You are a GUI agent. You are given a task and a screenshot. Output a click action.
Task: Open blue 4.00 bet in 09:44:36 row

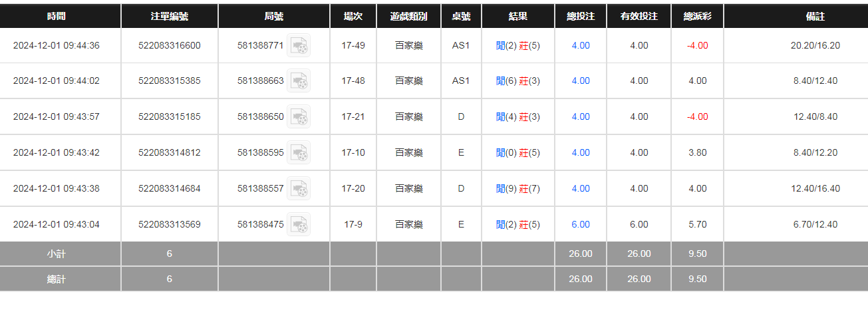[581, 46]
